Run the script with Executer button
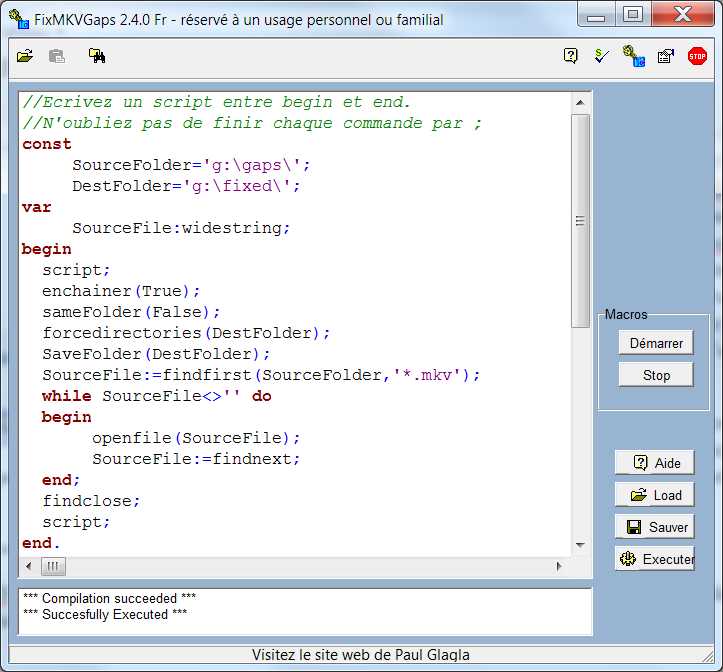Image resolution: width=723 pixels, height=672 pixels. click(655, 559)
